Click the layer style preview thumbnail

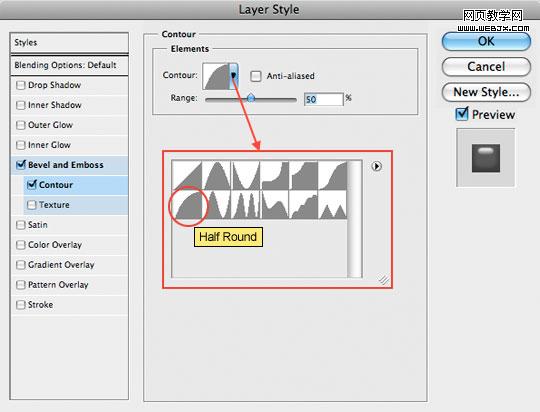(x=486, y=158)
